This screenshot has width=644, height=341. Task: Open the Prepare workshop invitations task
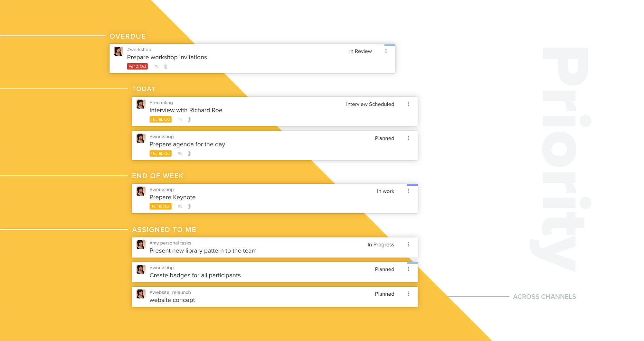pyautogui.click(x=167, y=57)
